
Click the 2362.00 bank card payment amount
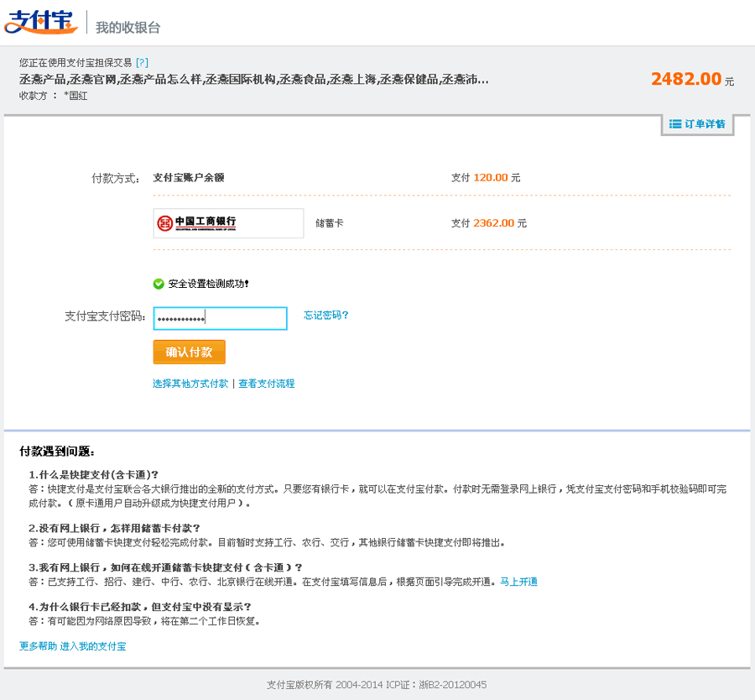tap(494, 223)
